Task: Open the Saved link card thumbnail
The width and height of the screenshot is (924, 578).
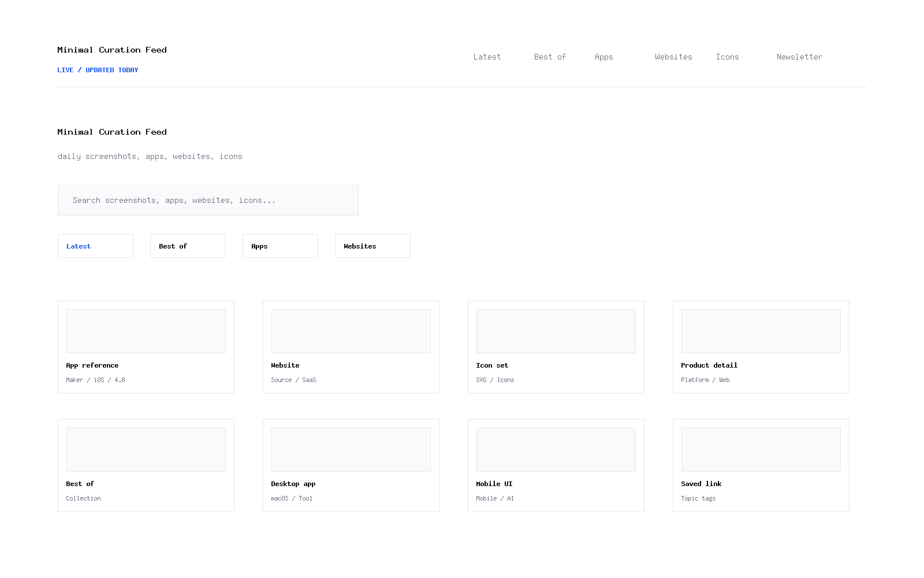Action: 761,450
